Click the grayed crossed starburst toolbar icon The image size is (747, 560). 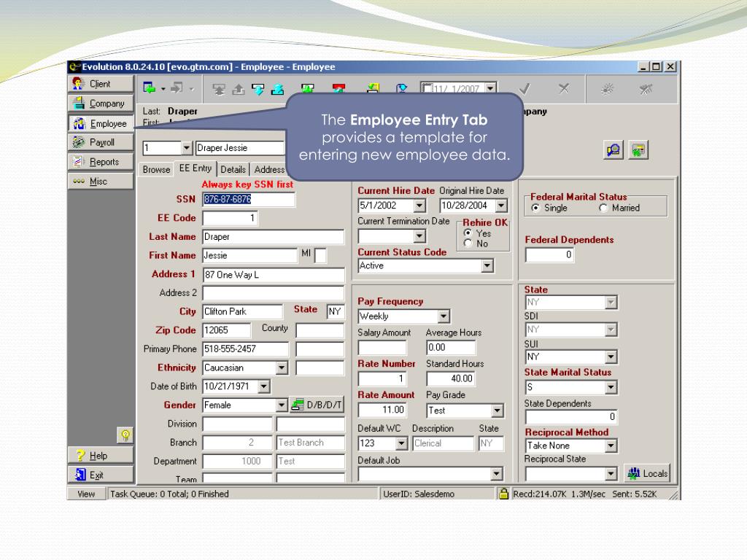coord(646,89)
